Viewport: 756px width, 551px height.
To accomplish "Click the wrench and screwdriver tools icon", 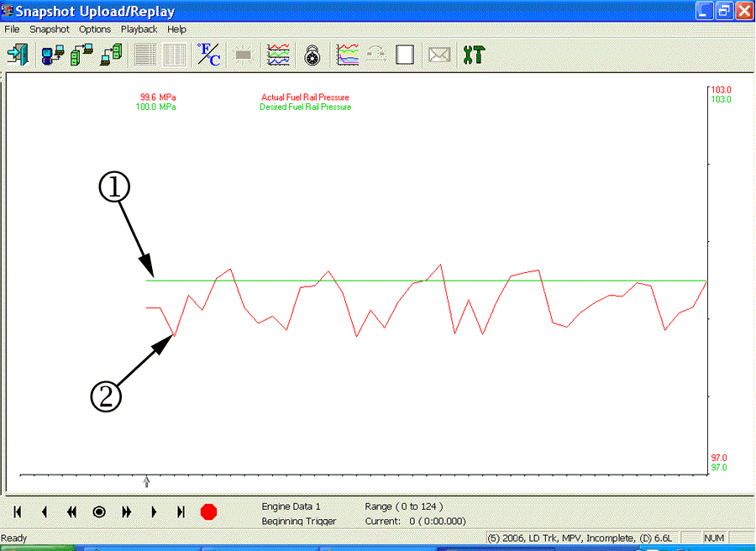I will pyautogui.click(x=474, y=55).
